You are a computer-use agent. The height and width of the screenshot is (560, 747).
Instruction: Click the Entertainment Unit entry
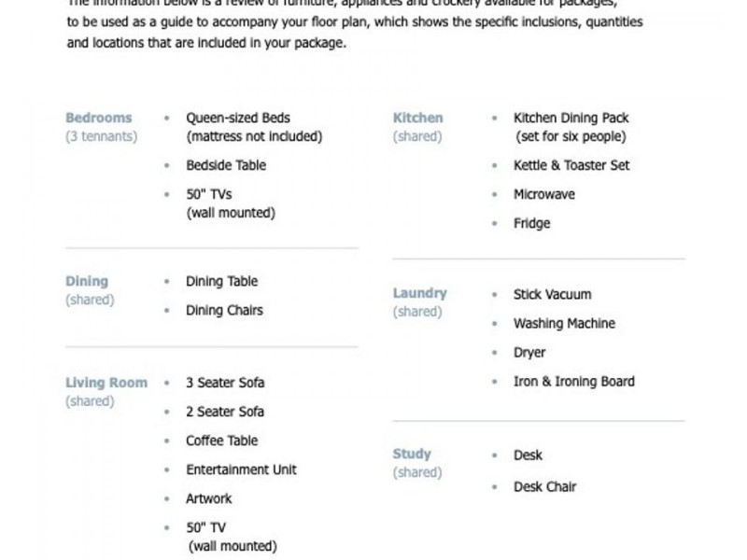[241, 469]
